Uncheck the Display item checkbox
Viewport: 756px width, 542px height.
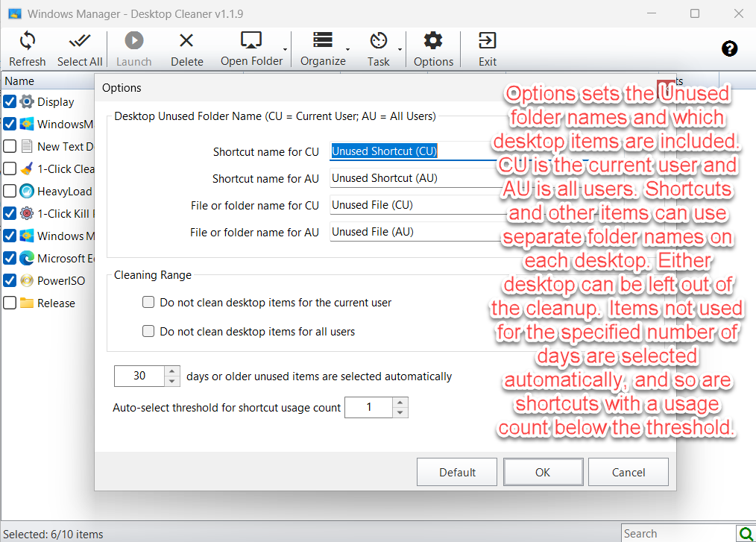pyautogui.click(x=10, y=101)
